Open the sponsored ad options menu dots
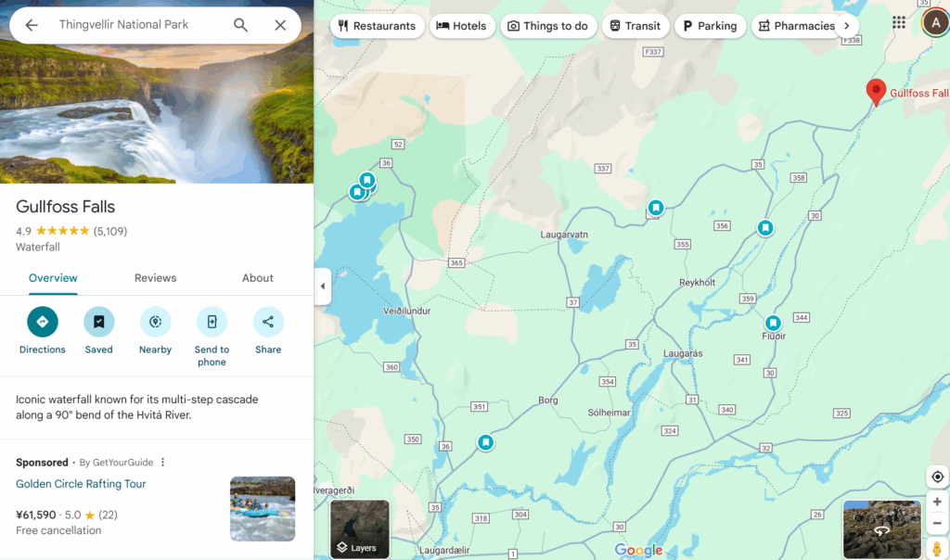Viewport: 950px width, 560px height. [162, 462]
